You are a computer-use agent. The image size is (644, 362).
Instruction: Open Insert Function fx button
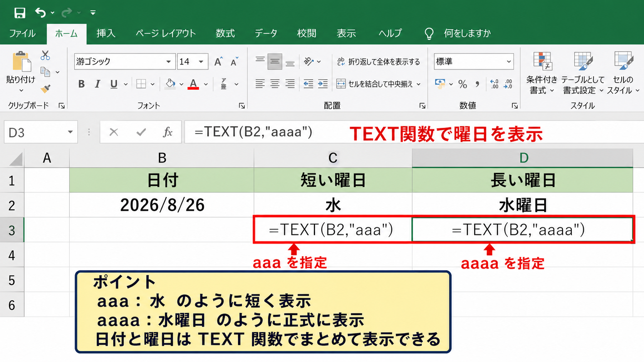[x=168, y=132]
